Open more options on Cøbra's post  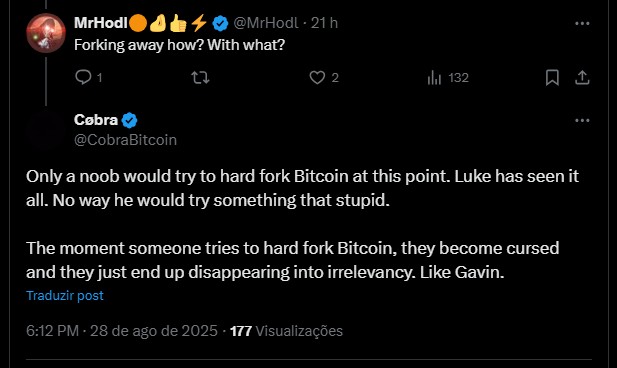pyautogui.click(x=582, y=120)
